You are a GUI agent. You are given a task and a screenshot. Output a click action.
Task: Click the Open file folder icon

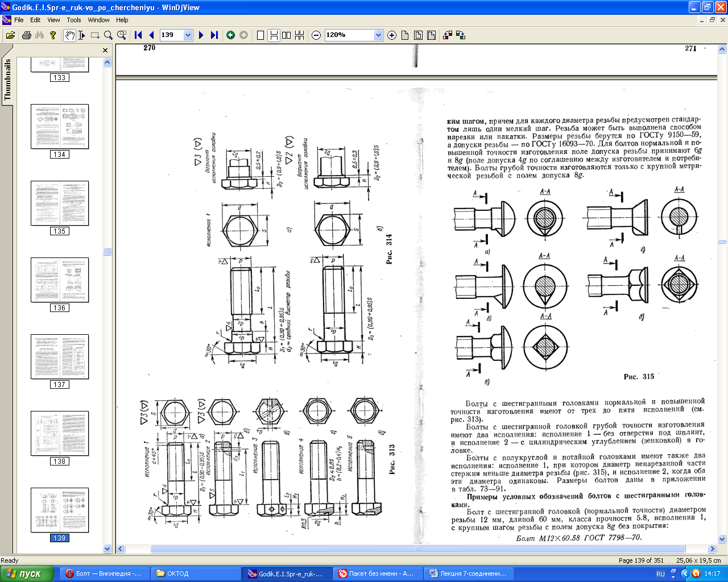(x=10, y=35)
